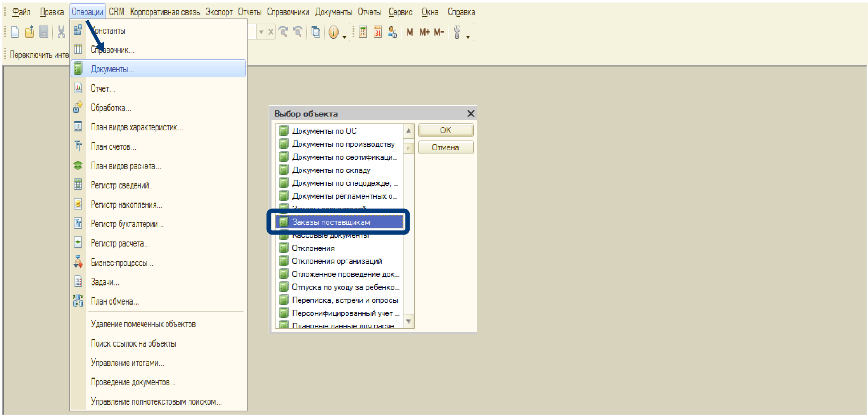
Task: Expand the search field dropdown arrow
Action: pos(261,32)
